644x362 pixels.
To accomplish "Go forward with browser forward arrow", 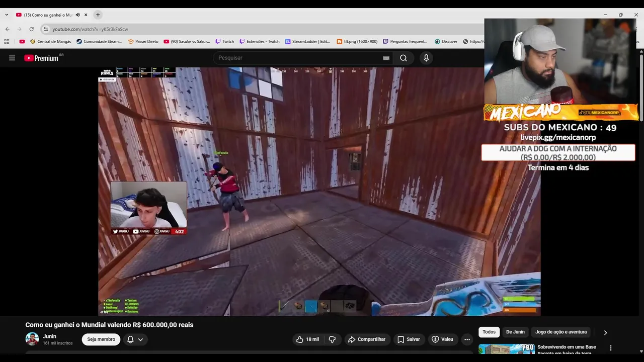I will [20, 29].
